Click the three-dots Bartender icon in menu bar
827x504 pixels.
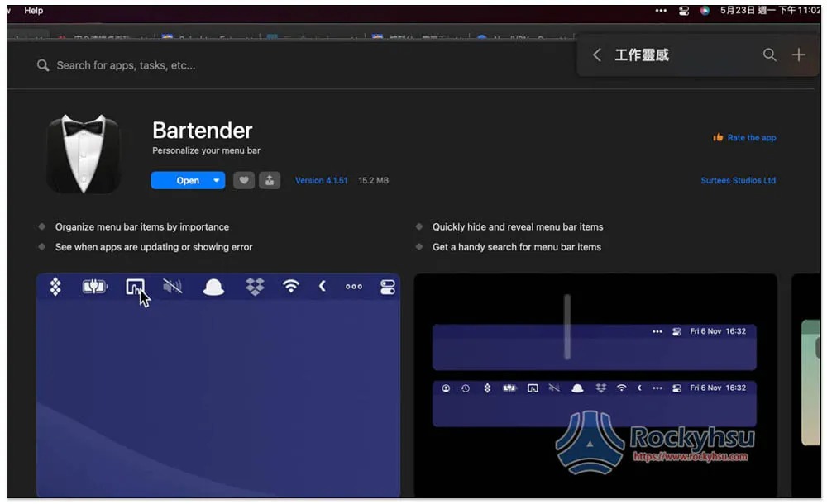(661, 11)
